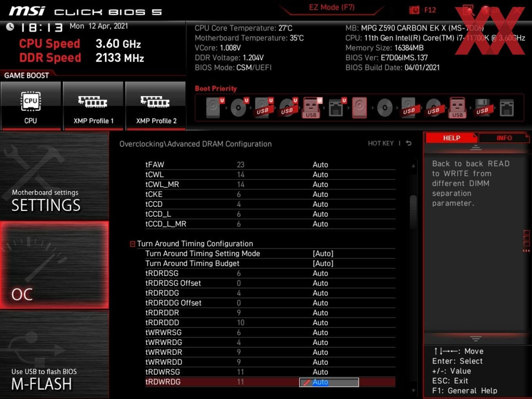Click scroll down arrow of settings list
The width and height of the screenshot is (532, 399).
tap(413, 390)
